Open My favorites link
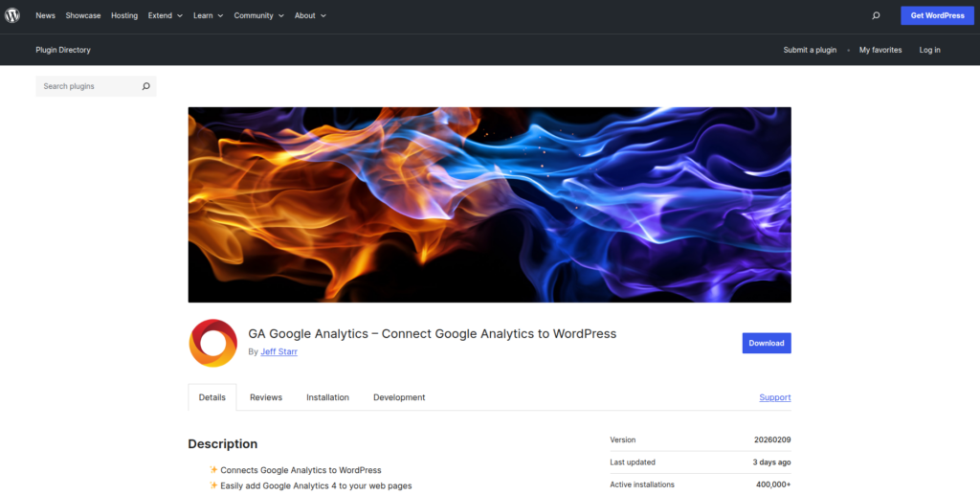Screen dimensions: 980x495 (x=880, y=50)
